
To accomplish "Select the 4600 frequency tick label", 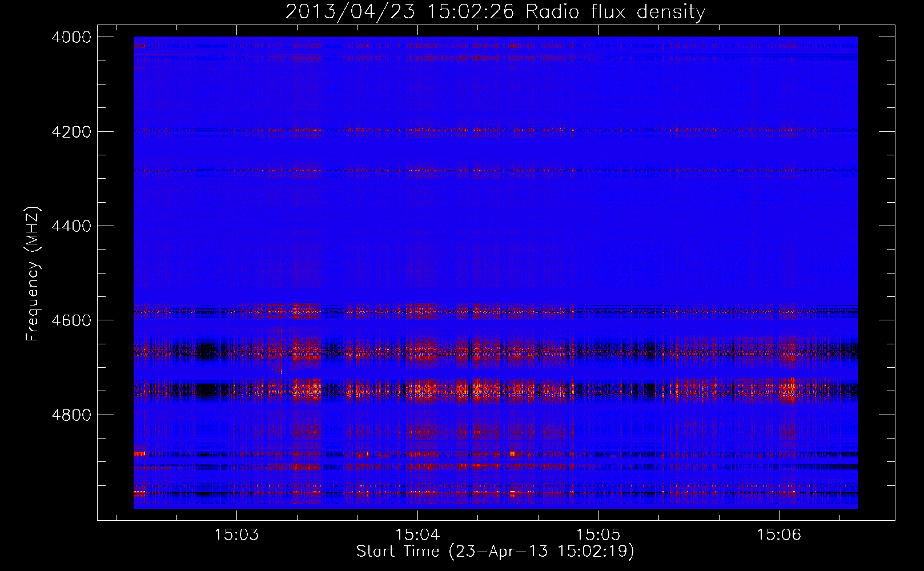I will (x=71, y=320).
